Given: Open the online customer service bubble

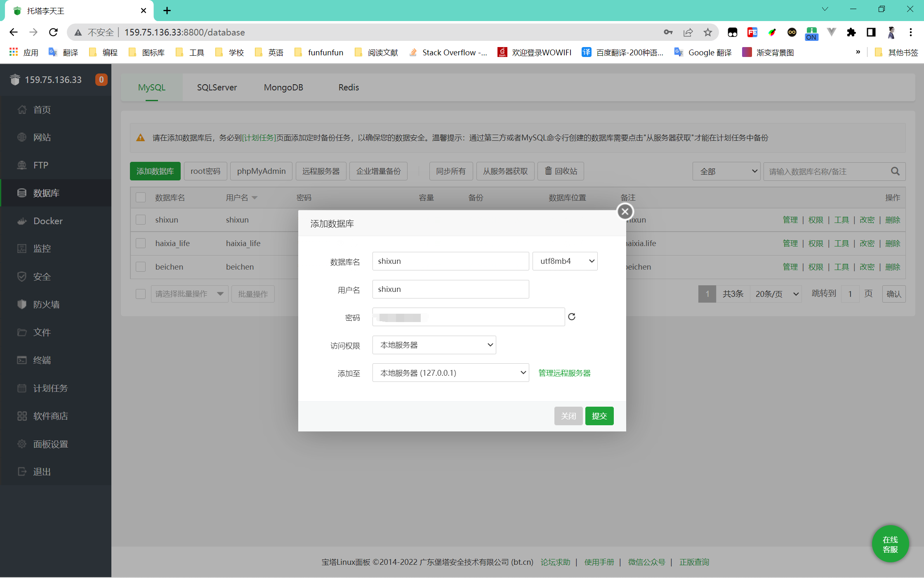Looking at the screenshot, I should (890, 544).
